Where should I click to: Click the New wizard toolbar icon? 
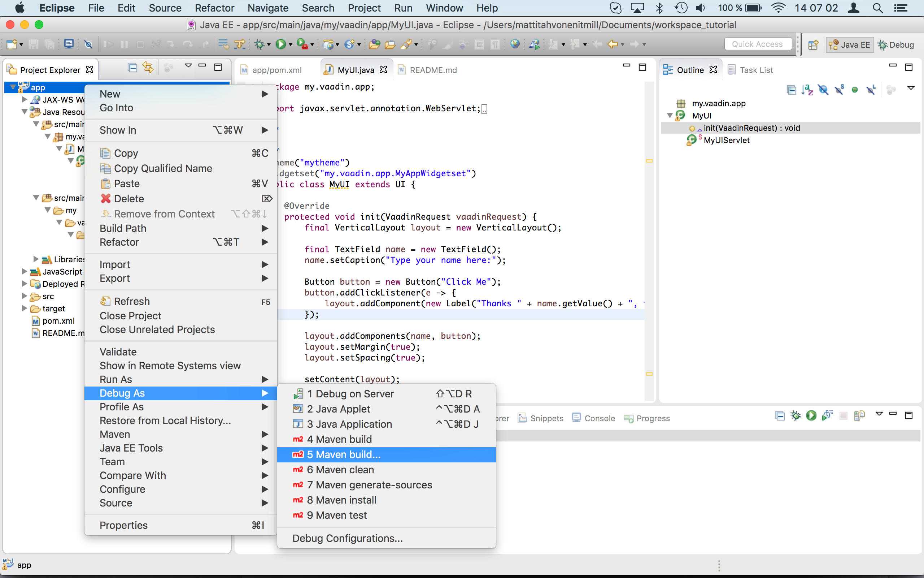[12, 44]
